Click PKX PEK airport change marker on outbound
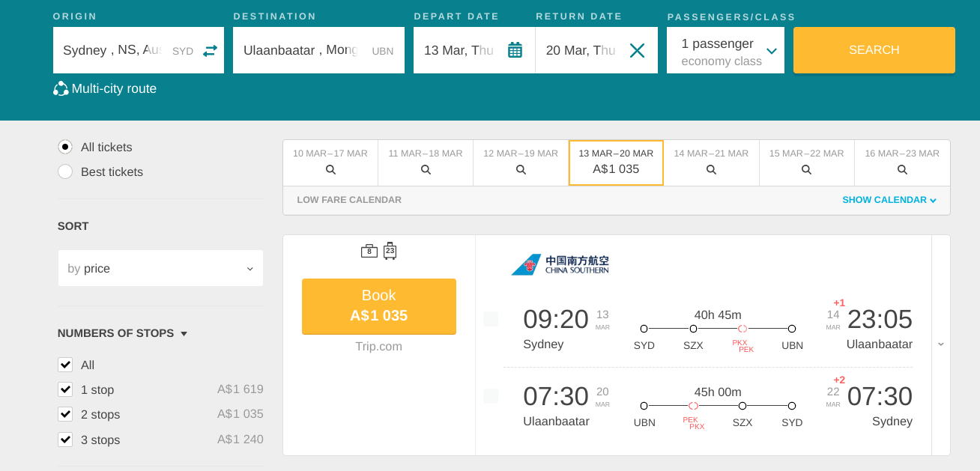This screenshot has height=471, width=980. pyautogui.click(x=742, y=329)
